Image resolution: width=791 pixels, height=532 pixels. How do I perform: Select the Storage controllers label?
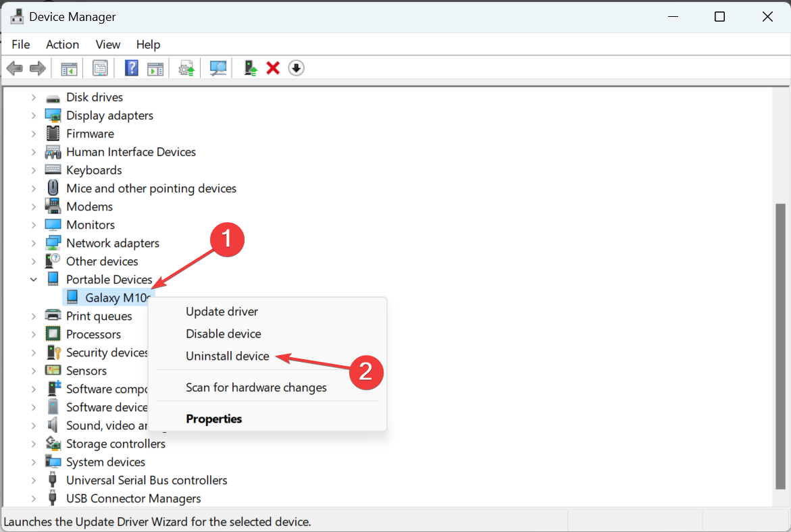[x=116, y=444]
